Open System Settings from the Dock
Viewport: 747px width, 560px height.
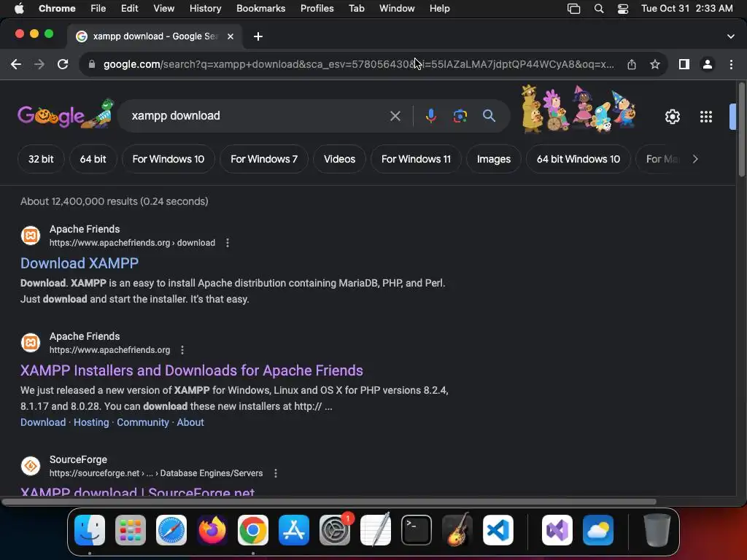click(x=335, y=530)
